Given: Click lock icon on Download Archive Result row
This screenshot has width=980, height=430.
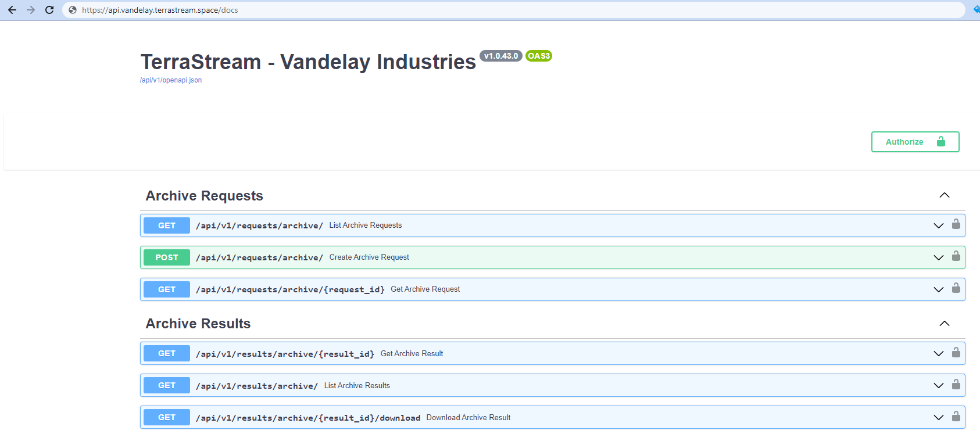Looking at the screenshot, I should click(x=956, y=416).
